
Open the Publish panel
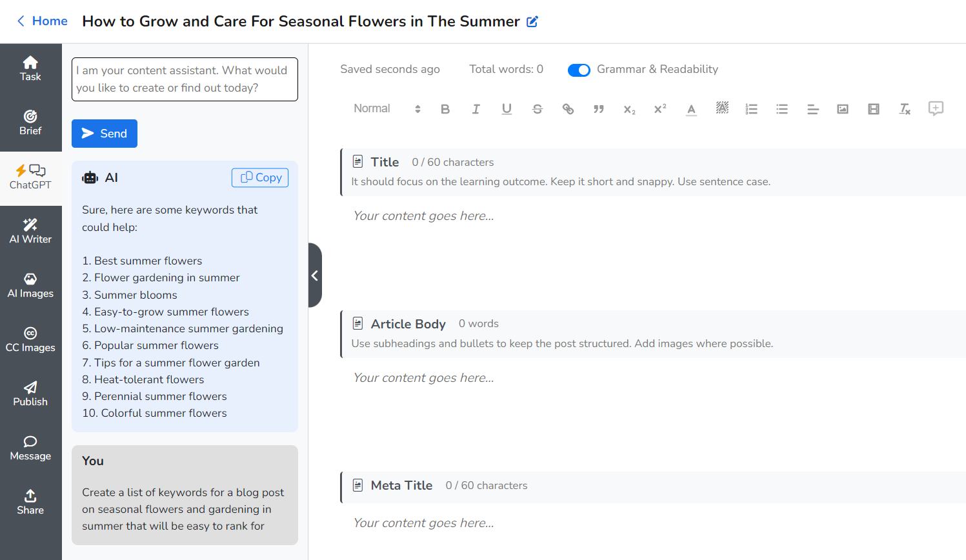click(x=30, y=394)
